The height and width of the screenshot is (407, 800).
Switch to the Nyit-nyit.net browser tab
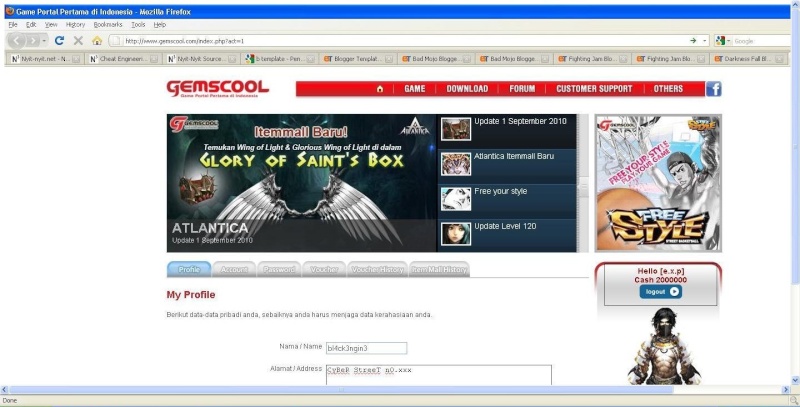[45, 59]
